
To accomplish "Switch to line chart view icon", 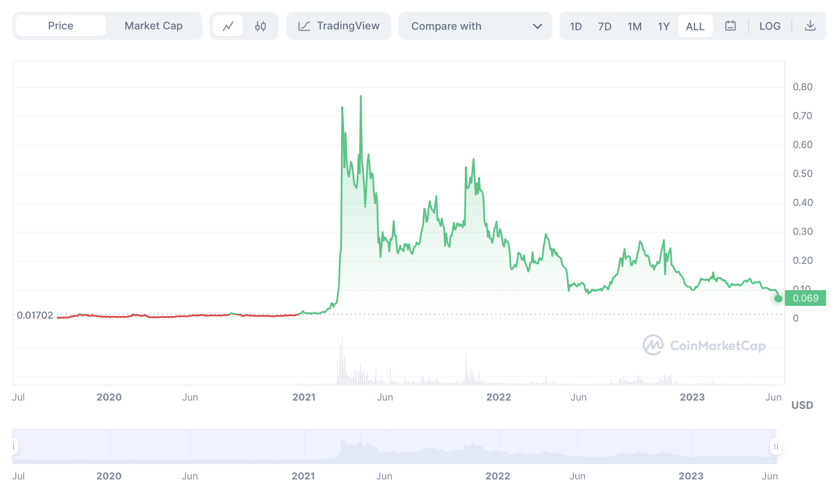I will (x=228, y=26).
